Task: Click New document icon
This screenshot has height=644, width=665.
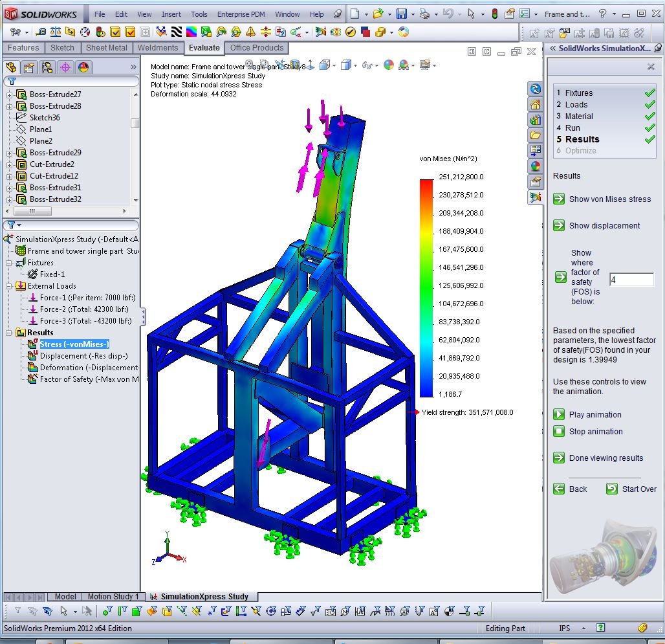Action: (354, 14)
